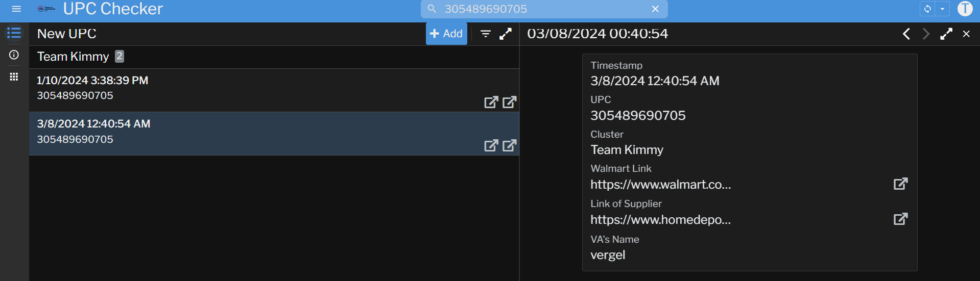Screen dimensions: 980x281
Task: Open the user profile avatar T
Action: click(x=965, y=9)
